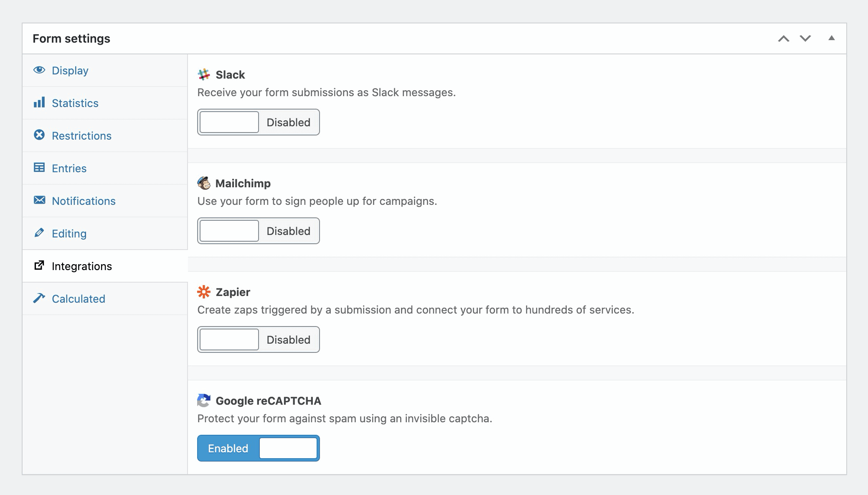Click the Calculated settings link
The image size is (868, 495).
(78, 298)
